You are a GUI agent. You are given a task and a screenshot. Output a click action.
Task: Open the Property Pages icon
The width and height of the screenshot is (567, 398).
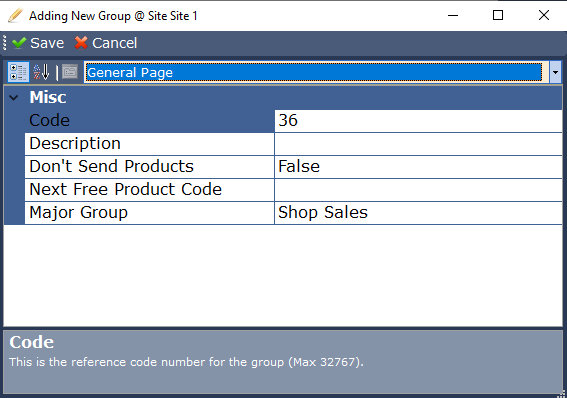tap(70, 72)
